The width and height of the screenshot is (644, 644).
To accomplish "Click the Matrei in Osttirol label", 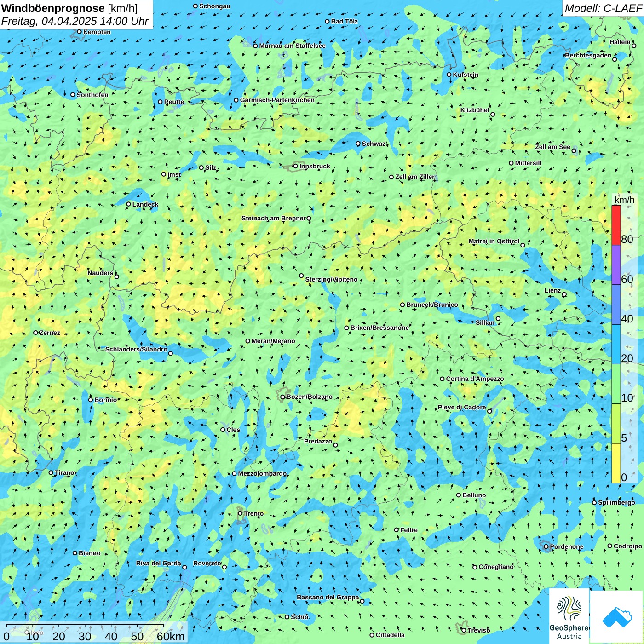I will coord(494,241).
